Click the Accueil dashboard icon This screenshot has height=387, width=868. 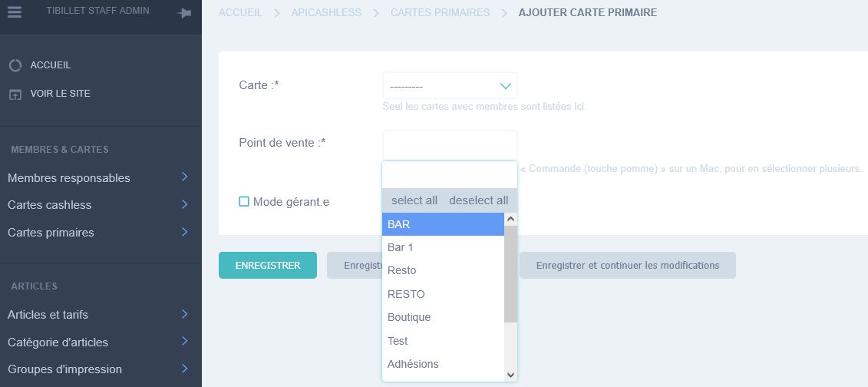pyautogui.click(x=15, y=66)
